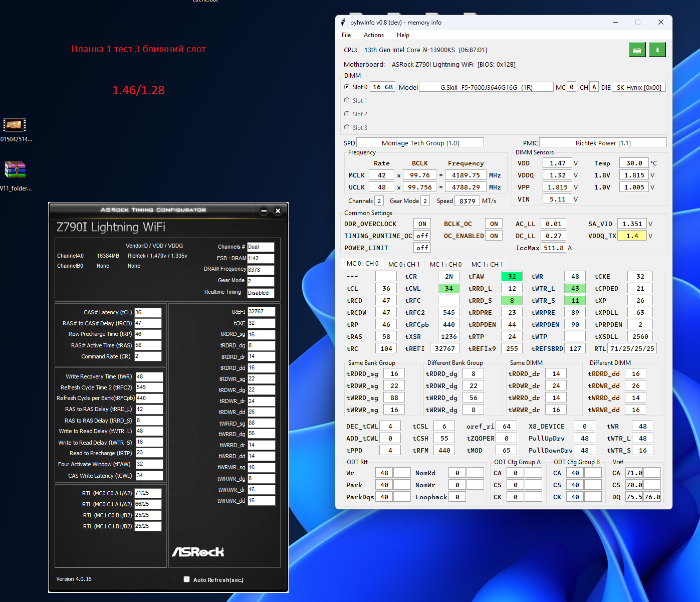Click the pyhwinfo RTL field showing 71/25/25/25
700x602 pixels.
coord(632,348)
